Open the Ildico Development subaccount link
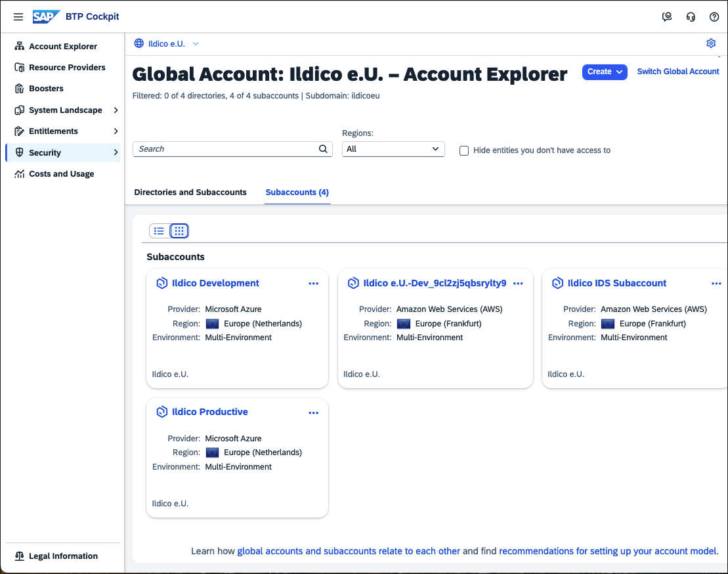The width and height of the screenshot is (728, 574). point(215,283)
